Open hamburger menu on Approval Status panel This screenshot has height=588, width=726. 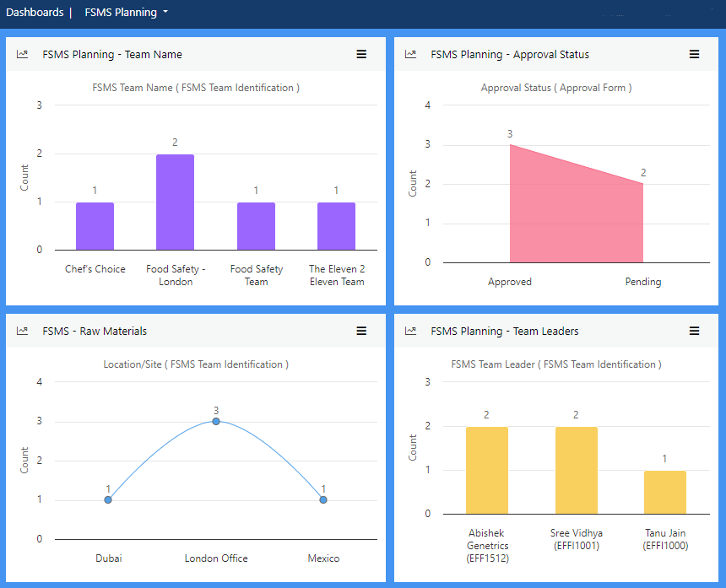tap(694, 54)
